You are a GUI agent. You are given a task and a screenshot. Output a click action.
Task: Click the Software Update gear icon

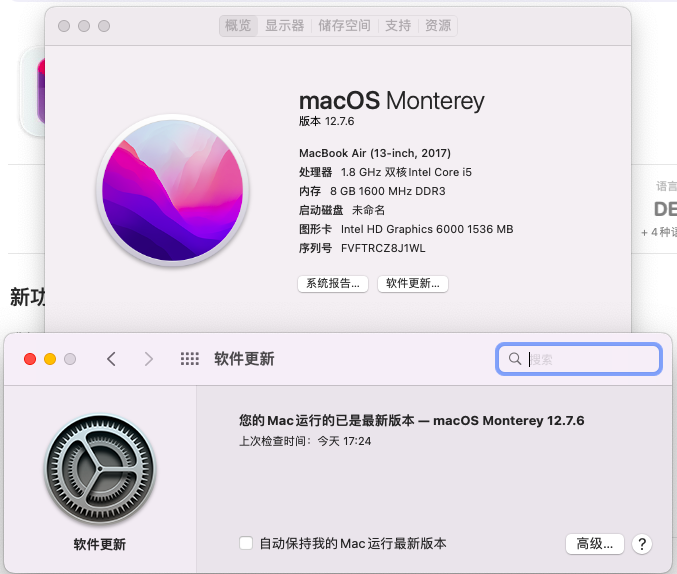point(100,468)
